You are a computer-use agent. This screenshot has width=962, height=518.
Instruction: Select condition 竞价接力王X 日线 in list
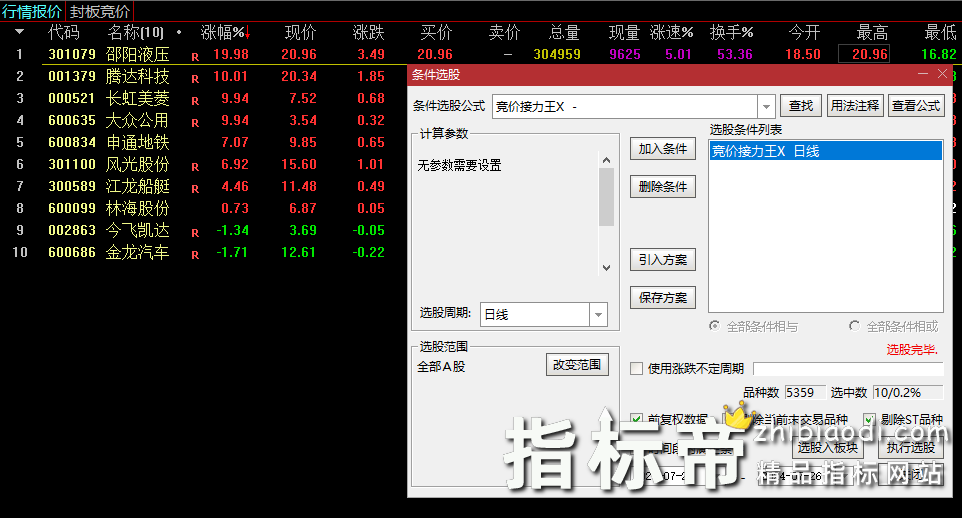pos(825,151)
